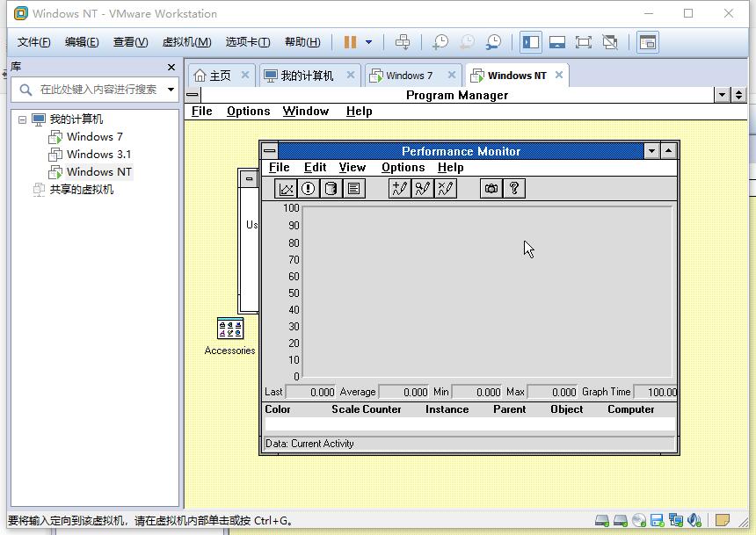The width and height of the screenshot is (756, 535).
Task: Open the Program Manager control menu box
Action: point(193,95)
